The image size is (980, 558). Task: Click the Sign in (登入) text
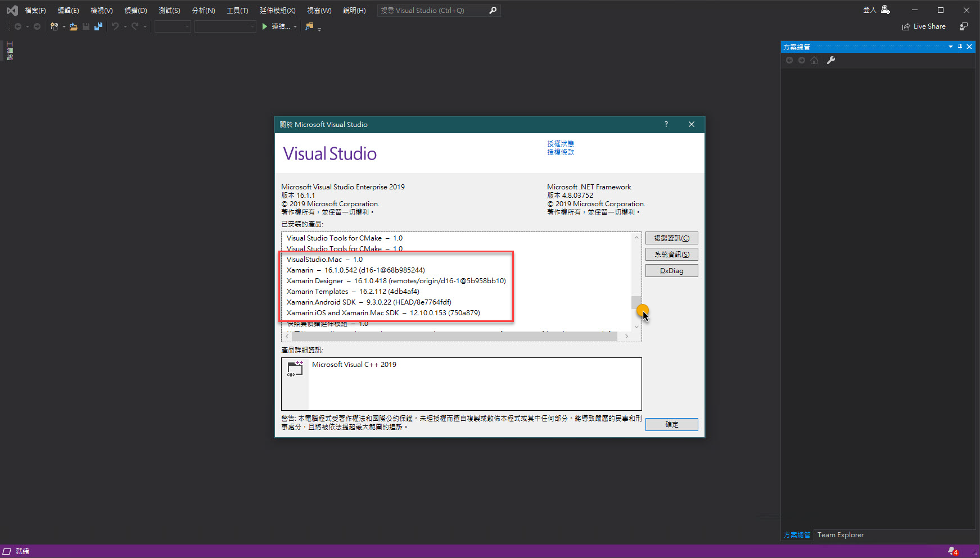869,10
